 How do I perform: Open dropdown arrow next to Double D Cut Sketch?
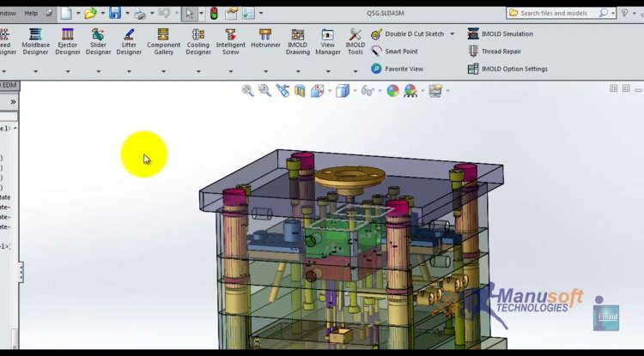click(x=453, y=34)
